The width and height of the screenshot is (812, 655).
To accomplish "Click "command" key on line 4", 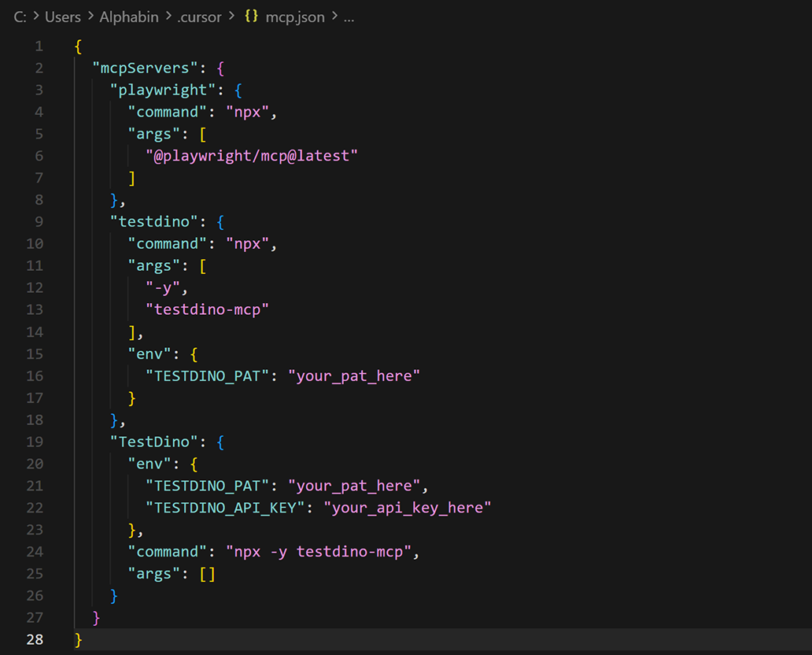I will (168, 112).
